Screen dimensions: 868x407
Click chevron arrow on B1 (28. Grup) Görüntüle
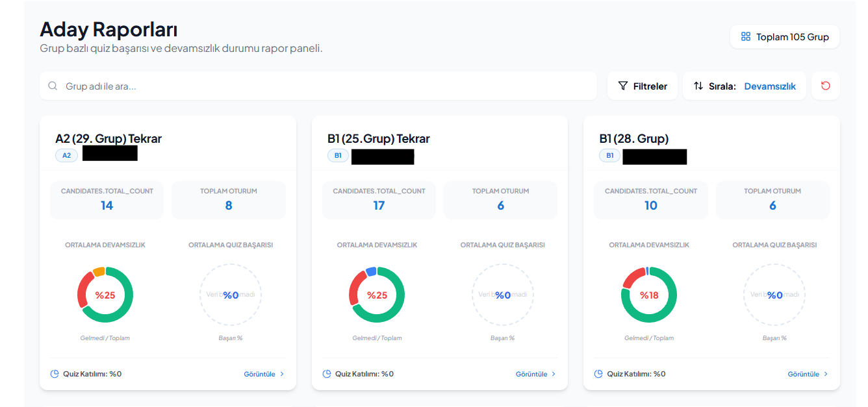[826, 374]
